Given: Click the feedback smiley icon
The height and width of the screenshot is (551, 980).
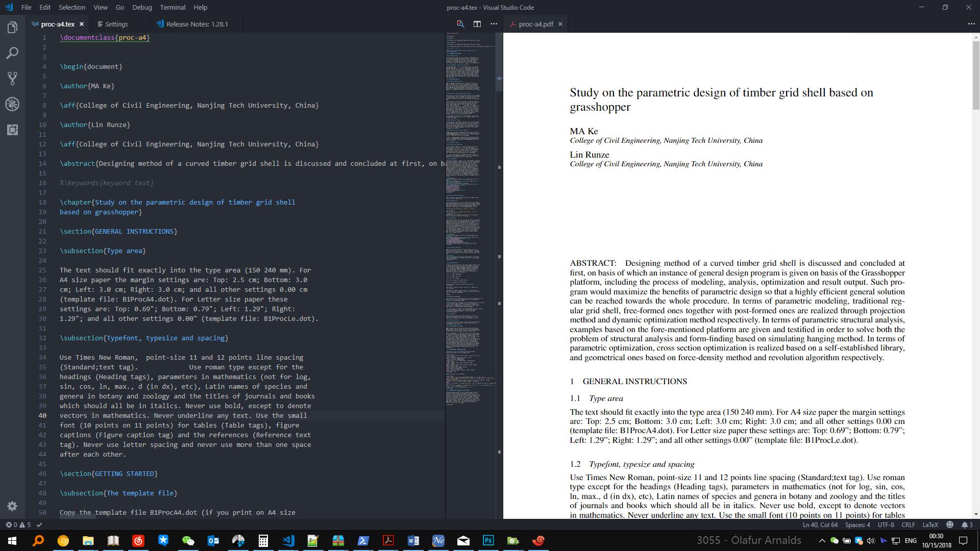Looking at the screenshot, I should [950, 524].
